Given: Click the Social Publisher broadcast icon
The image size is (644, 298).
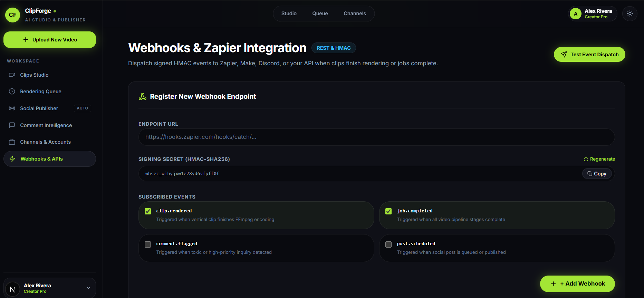Looking at the screenshot, I should tap(12, 108).
